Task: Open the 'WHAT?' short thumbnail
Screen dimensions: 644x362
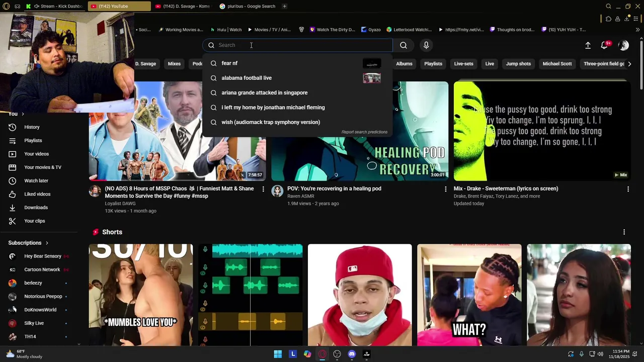Action: coord(469,295)
